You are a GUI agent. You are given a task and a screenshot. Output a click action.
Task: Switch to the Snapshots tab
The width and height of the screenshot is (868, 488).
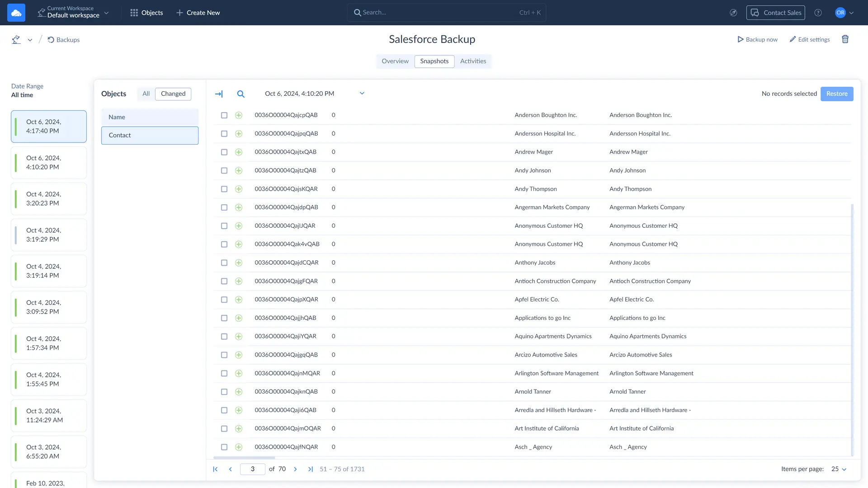[x=434, y=61]
